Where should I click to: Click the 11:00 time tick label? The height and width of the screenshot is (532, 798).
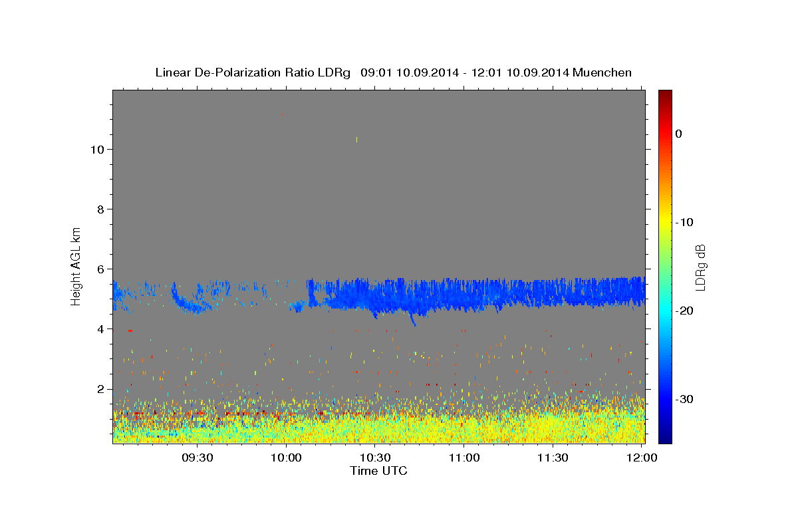coord(464,458)
